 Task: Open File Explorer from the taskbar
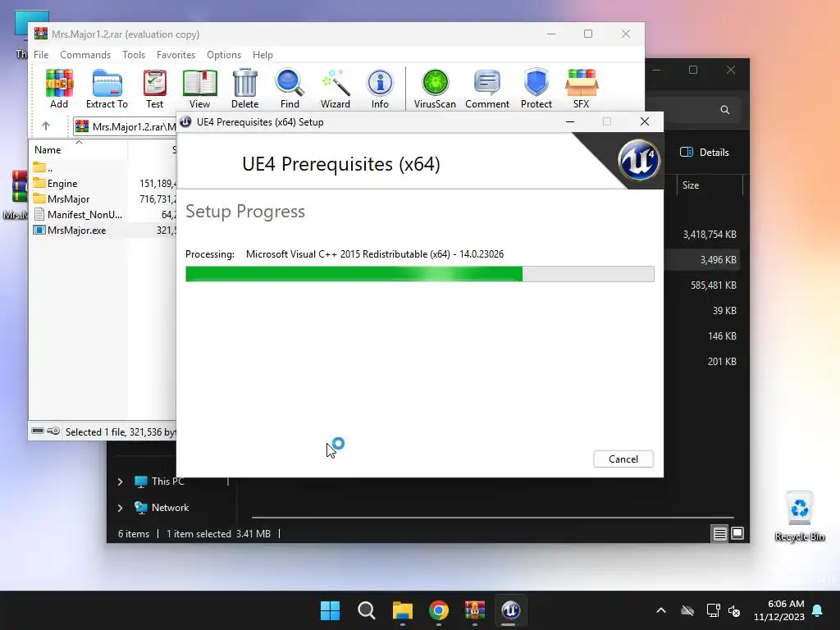[402, 610]
